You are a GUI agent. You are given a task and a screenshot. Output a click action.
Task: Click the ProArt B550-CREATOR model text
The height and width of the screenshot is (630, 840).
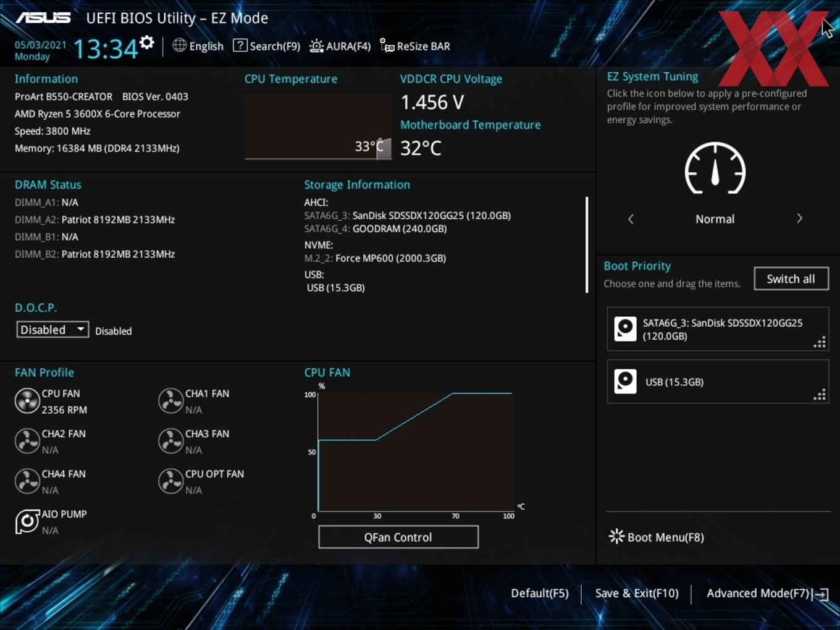pyautogui.click(x=64, y=96)
